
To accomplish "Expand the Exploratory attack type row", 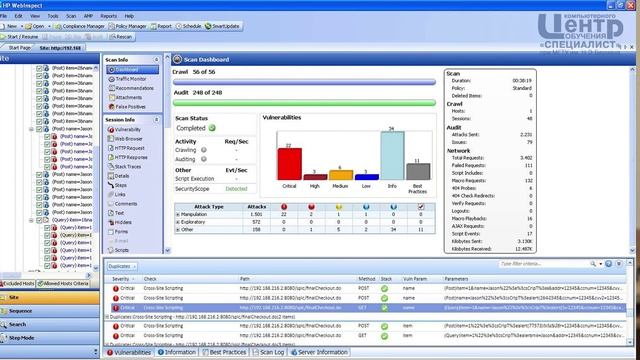I will point(178,222).
